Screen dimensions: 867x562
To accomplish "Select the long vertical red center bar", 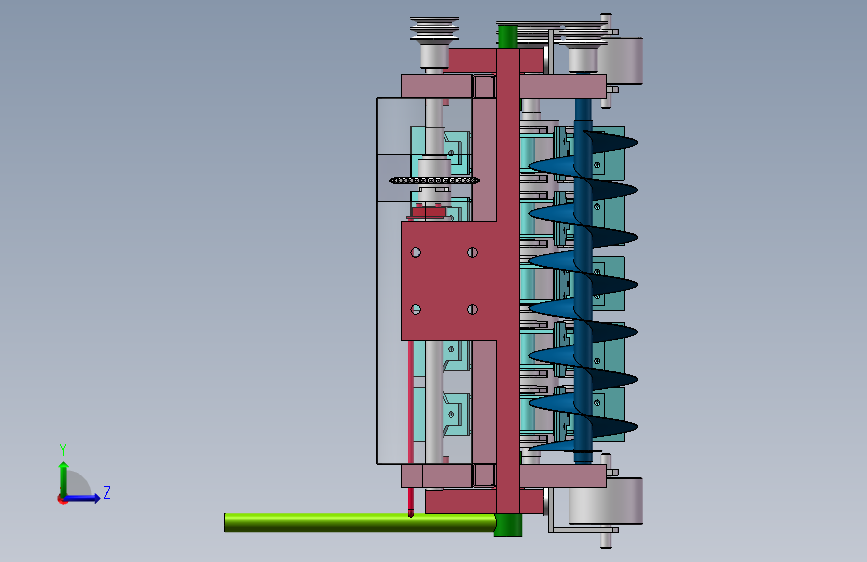I will (508, 281).
